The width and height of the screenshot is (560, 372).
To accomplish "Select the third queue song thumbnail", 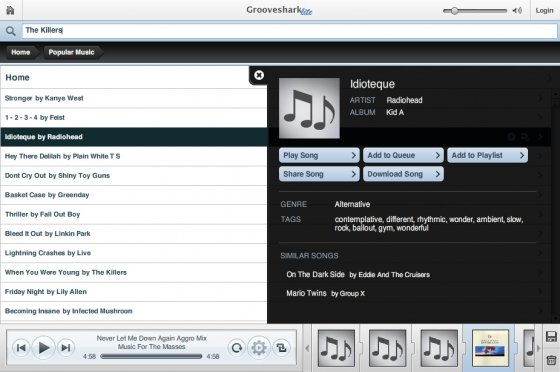I will (439, 348).
